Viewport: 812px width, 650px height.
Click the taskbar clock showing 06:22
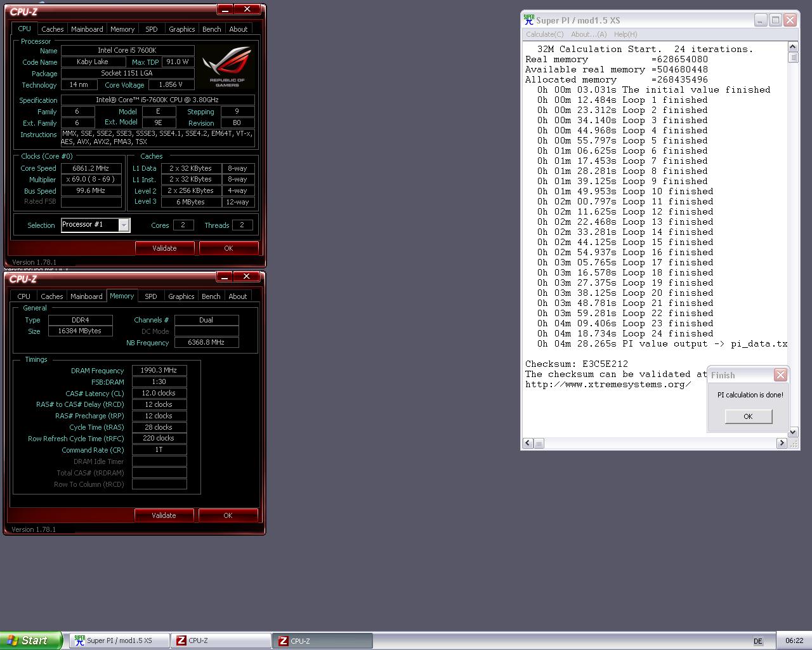click(x=794, y=641)
